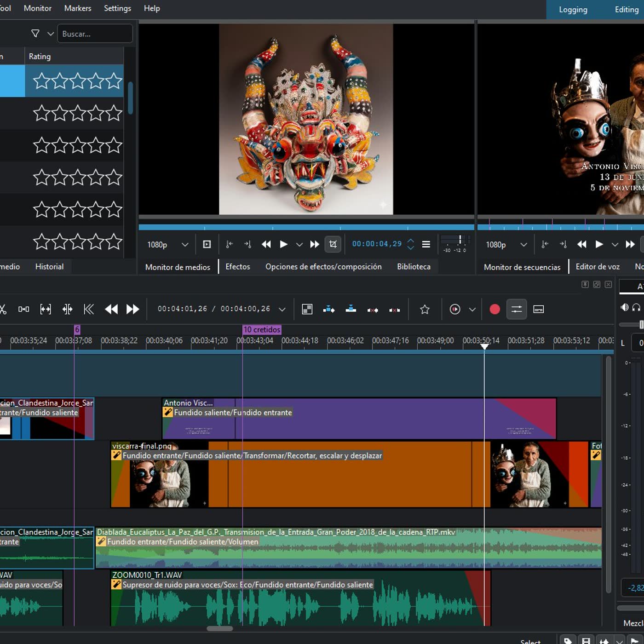
Task: Open the subtitle tool icon
Action: [x=539, y=309]
